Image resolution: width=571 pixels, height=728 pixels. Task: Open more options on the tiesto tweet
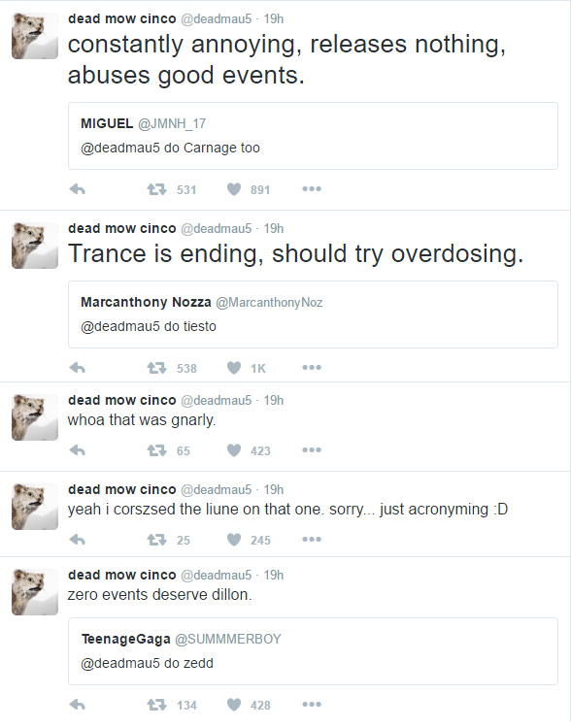point(312,368)
